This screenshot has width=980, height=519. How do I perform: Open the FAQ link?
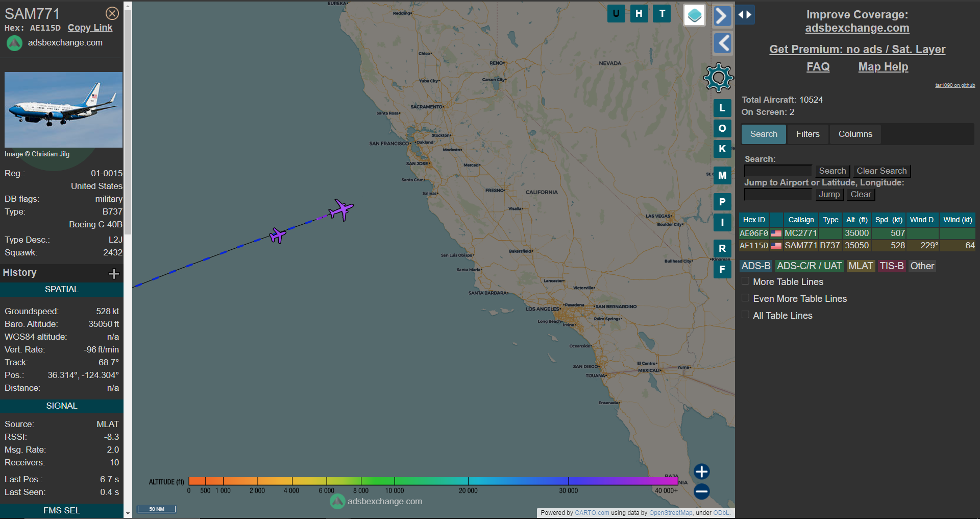818,67
